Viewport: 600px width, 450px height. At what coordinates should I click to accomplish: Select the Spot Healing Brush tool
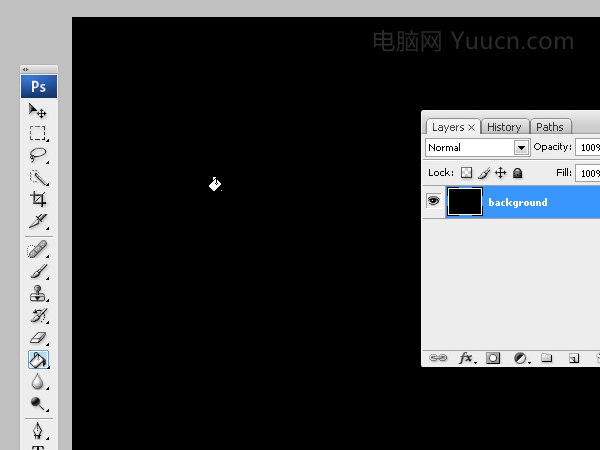(x=38, y=249)
